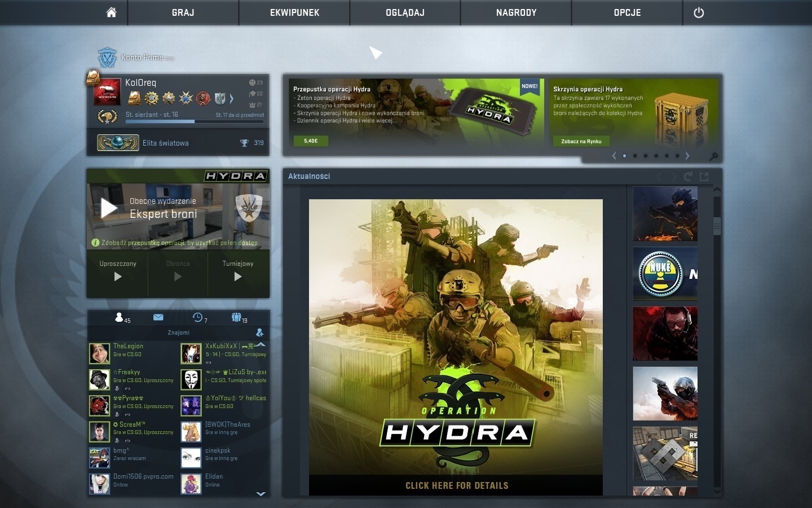Viewport: 812px width, 508px height.
Task: Open the map overview news thumbnail
Action: pos(665,453)
